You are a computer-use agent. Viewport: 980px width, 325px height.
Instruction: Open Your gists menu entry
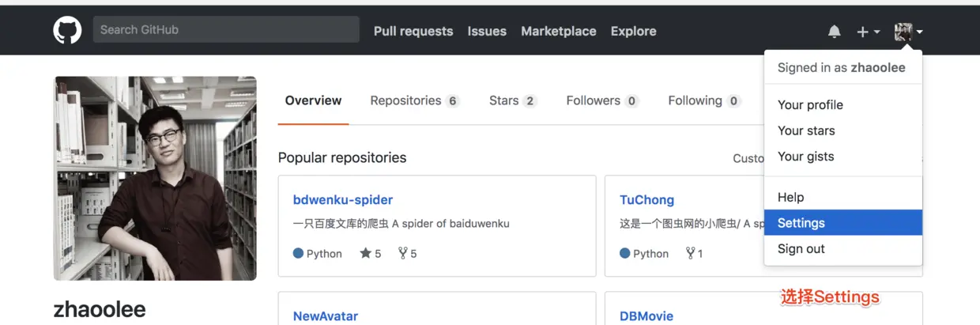coord(843,157)
